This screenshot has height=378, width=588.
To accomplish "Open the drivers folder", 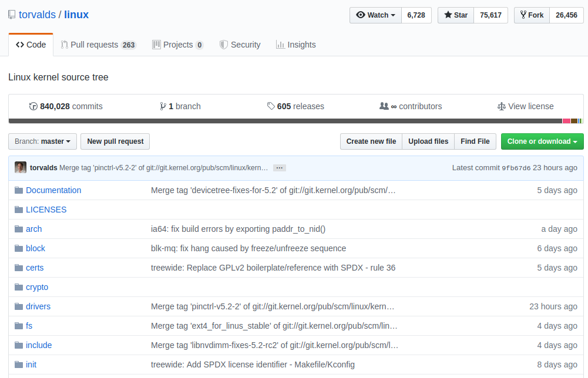I will point(38,306).
